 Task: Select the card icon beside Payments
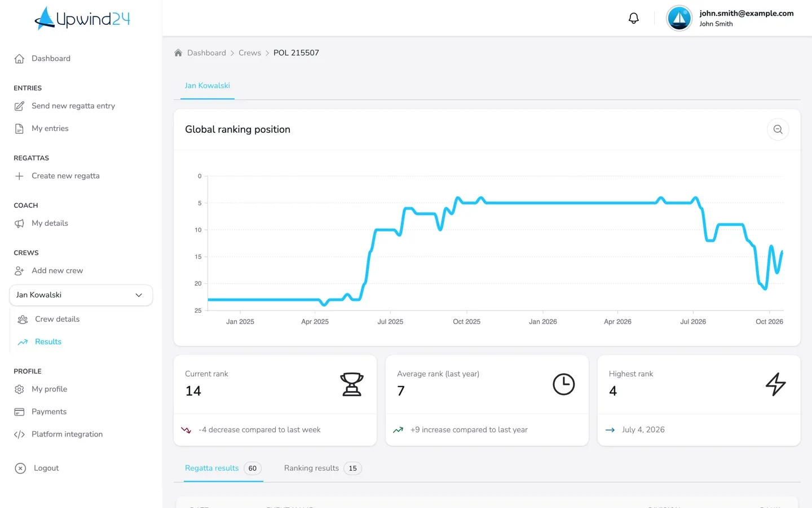19,412
